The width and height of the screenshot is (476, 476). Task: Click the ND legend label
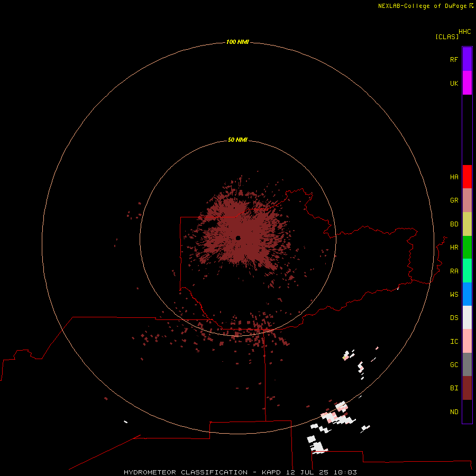[x=454, y=412]
